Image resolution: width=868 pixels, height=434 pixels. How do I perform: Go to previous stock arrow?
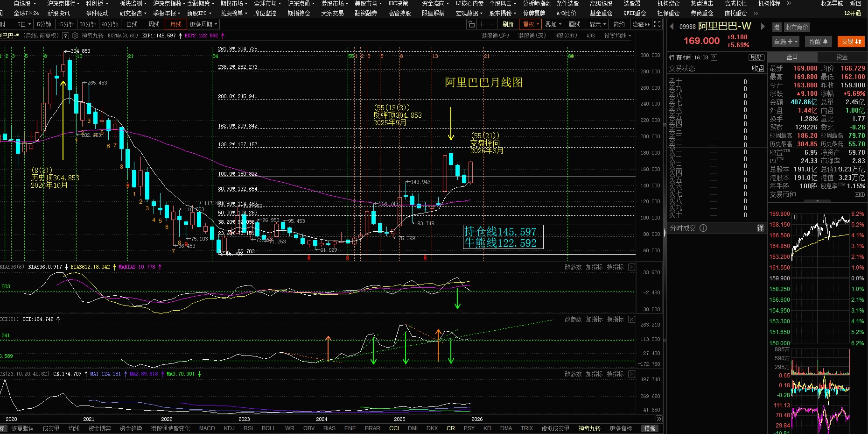point(672,27)
